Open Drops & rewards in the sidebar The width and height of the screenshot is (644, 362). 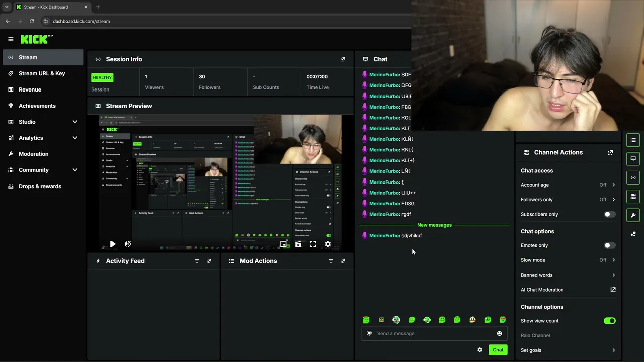coord(43,186)
